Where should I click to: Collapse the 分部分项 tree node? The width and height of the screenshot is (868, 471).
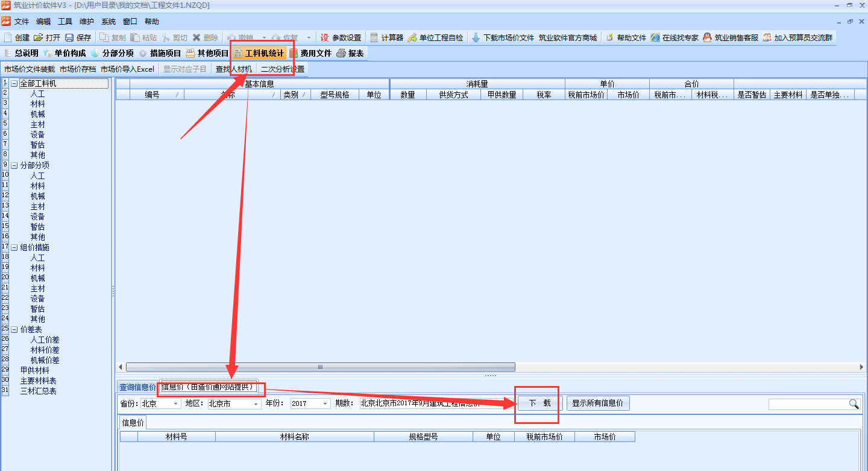[14, 165]
